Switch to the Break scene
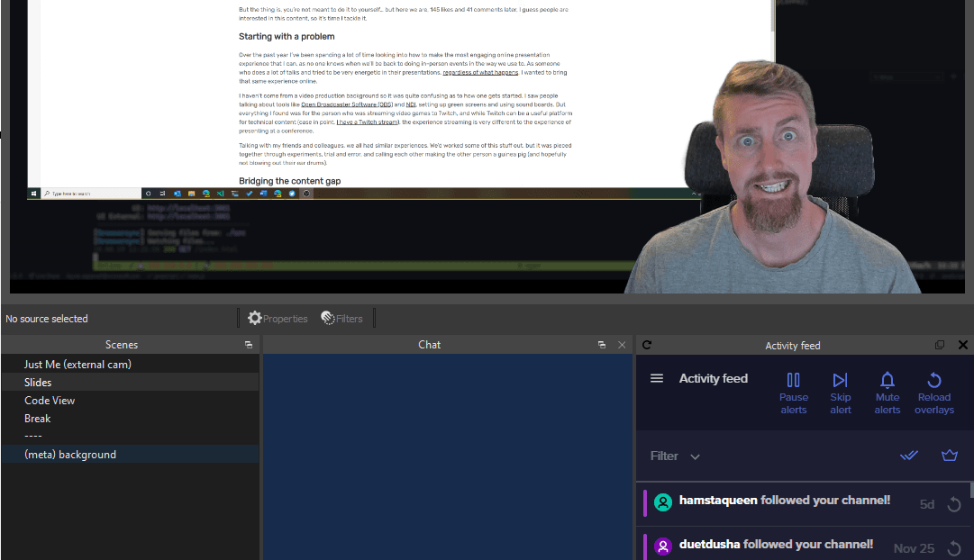This screenshot has height=560, width=974. pyautogui.click(x=37, y=418)
